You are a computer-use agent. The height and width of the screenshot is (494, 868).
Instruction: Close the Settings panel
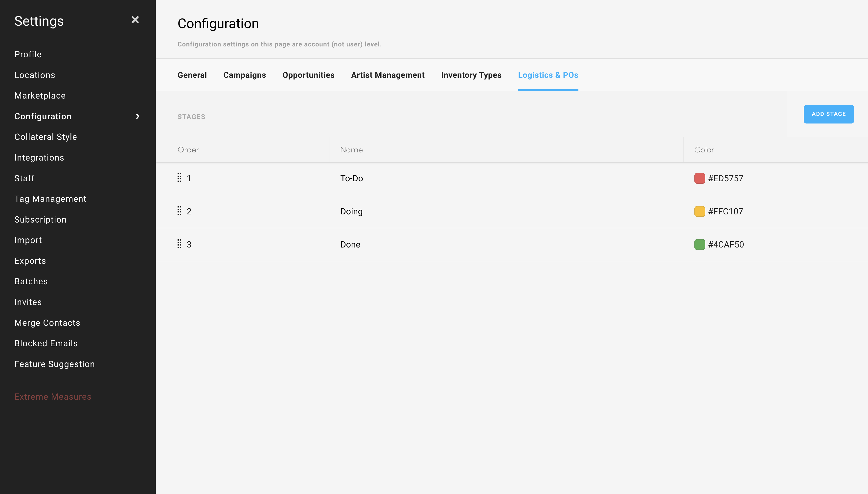(x=135, y=19)
